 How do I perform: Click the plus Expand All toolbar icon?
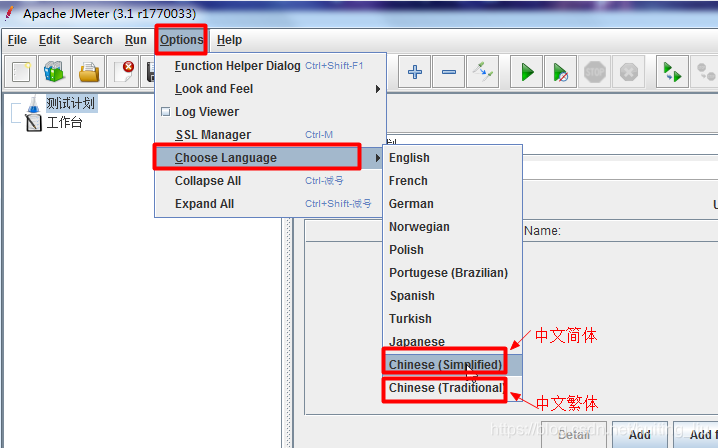point(414,72)
